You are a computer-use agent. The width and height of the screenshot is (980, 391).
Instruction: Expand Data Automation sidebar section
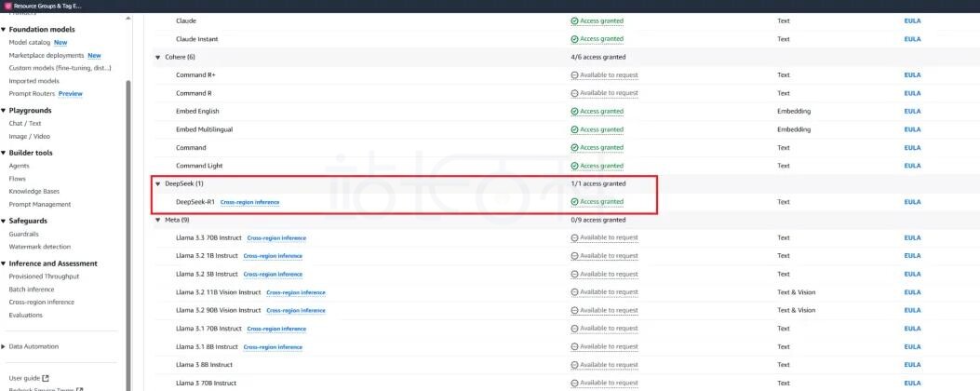4,346
